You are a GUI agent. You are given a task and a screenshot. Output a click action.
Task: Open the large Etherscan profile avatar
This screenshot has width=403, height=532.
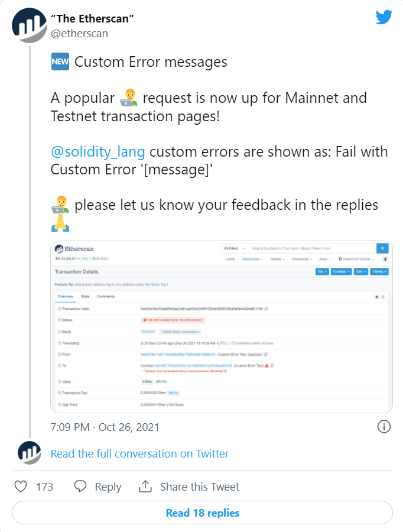(x=29, y=25)
